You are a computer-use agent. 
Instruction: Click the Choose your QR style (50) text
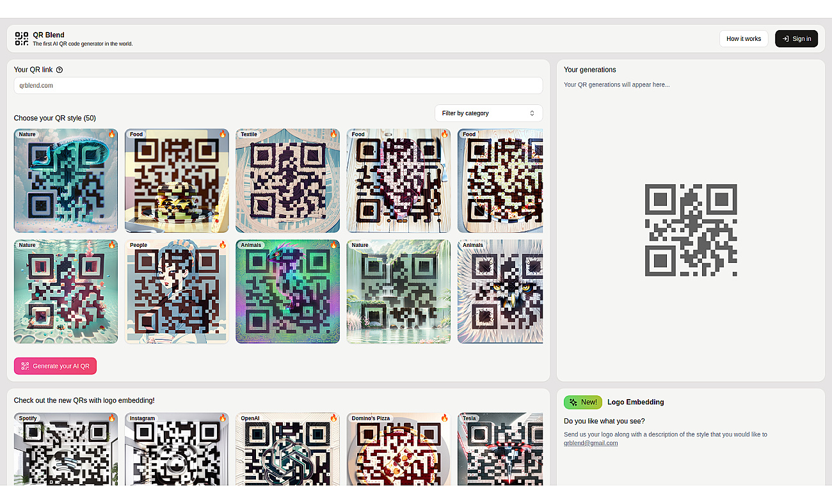(x=55, y=118)
